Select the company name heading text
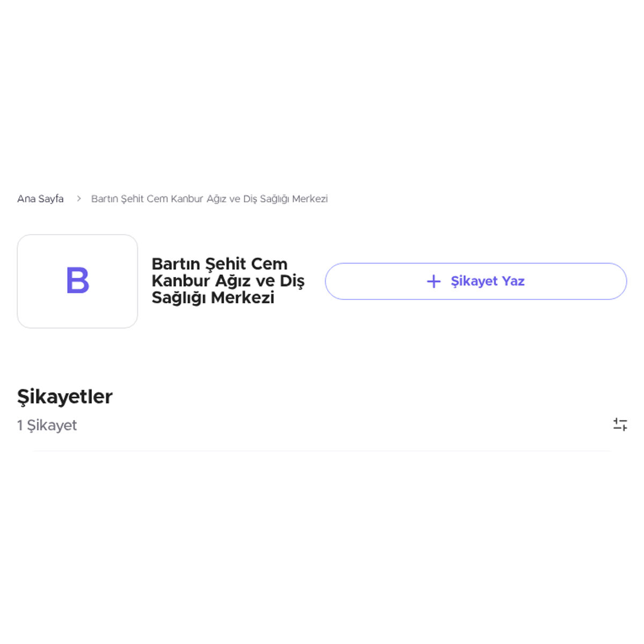 (x=228, y=281)
